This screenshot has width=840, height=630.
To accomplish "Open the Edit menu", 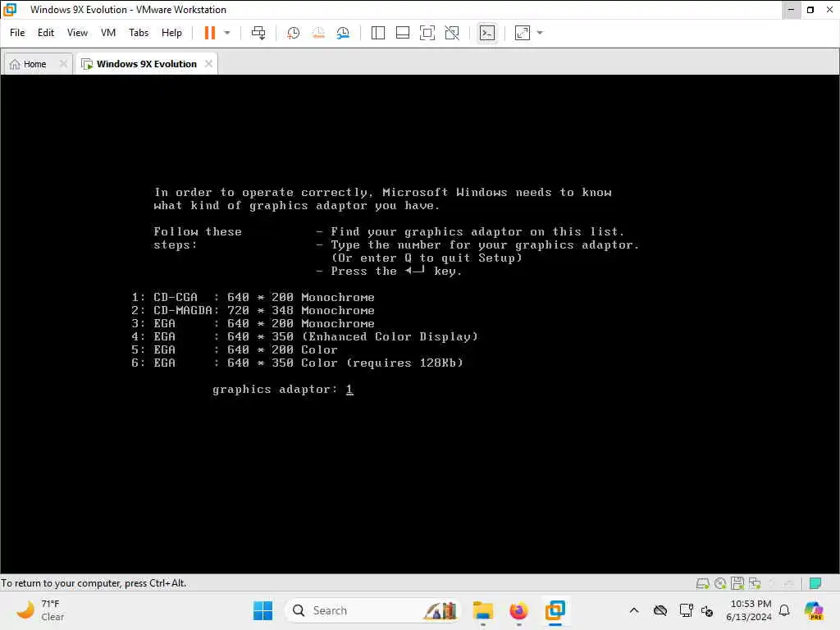I will (x=46, y=33).
